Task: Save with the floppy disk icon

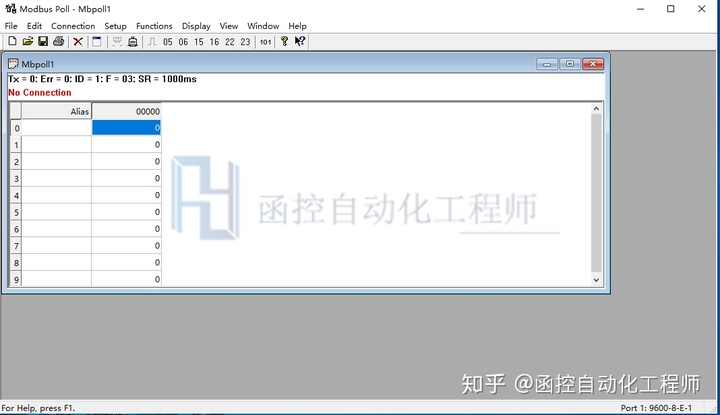Action: 43,41
